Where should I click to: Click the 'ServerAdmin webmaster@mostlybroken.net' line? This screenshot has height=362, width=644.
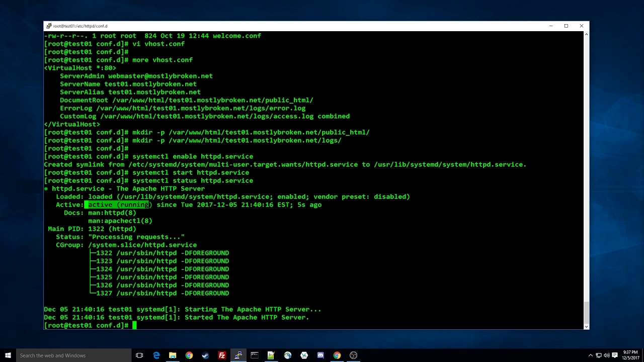click(x=136, y=76)
